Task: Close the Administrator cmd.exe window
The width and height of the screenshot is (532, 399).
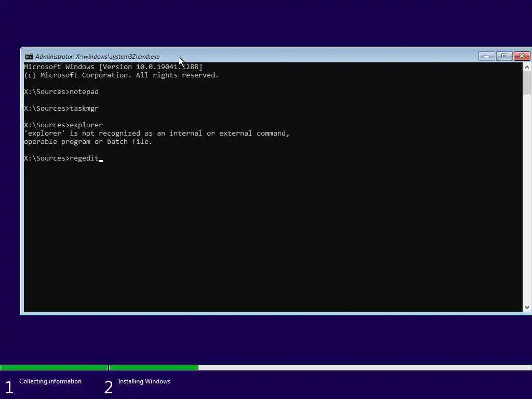Action: [522, 56]
